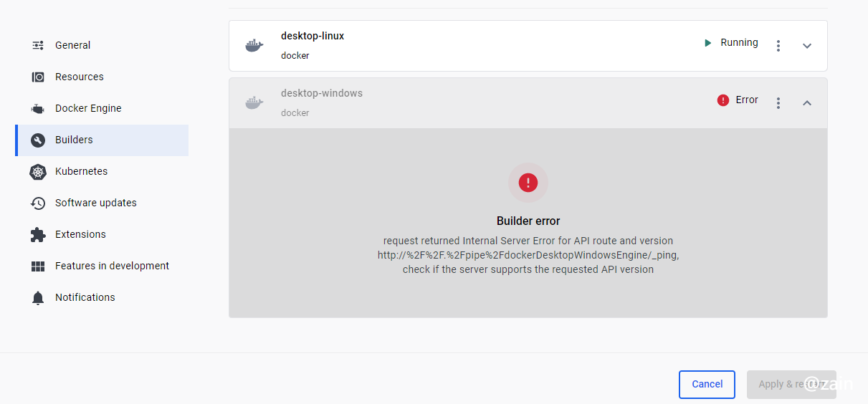Open the desktop-windows three-dot menu
The height and width of the screenshot is (404, 868).
778,103
